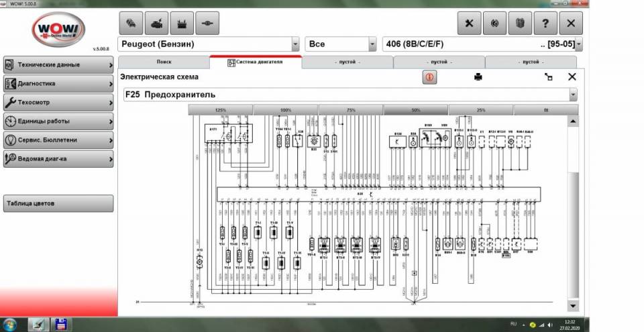Click the battery icon in top toolbar
Image resolution: width=644 pixels, height=332 pixels.
182,22
